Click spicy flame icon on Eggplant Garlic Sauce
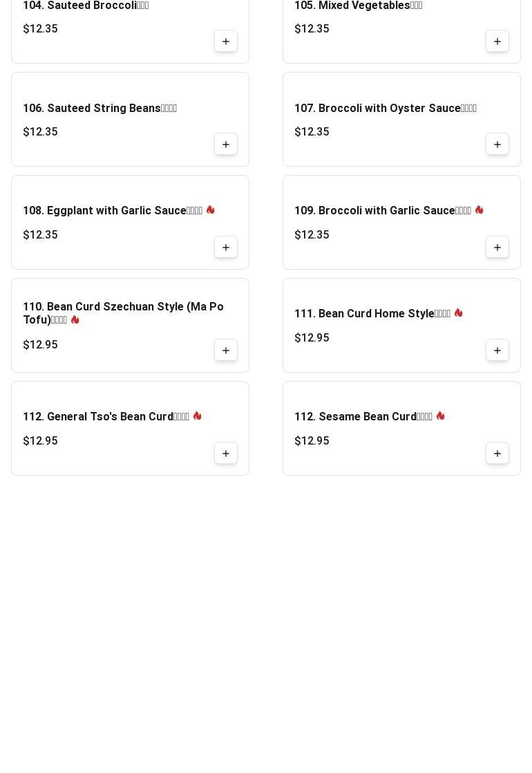This screenshot has width=532, height=773. (x=210, y=210)
